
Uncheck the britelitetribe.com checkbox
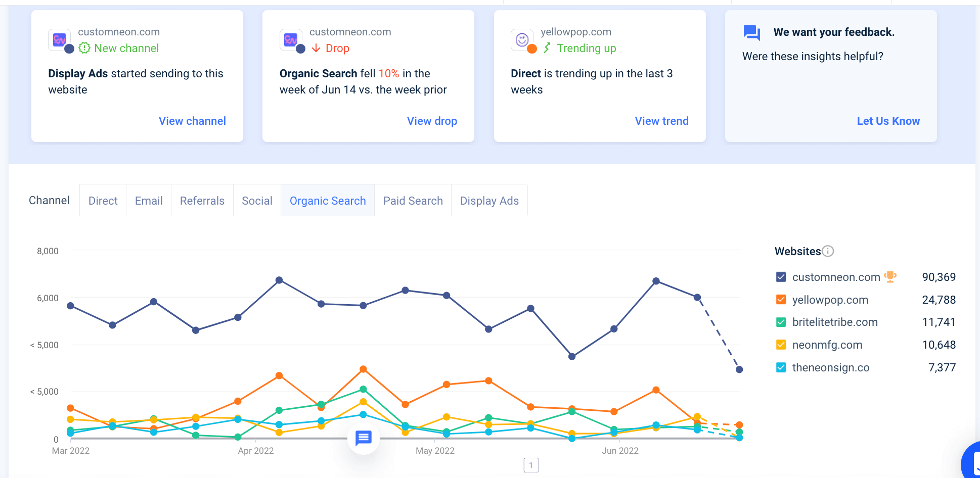780,322
